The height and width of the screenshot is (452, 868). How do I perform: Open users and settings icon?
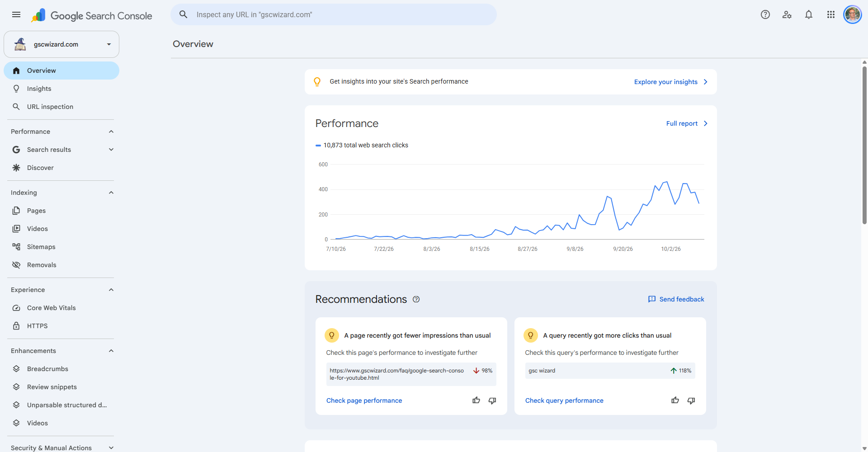tap(787, 14)
